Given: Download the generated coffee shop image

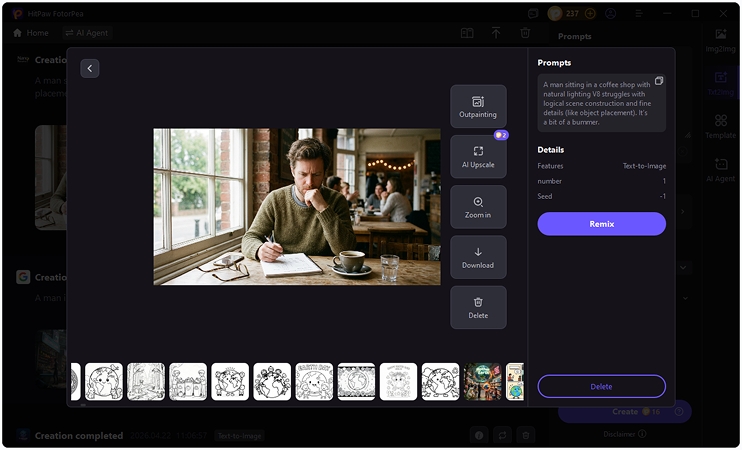Looking at the screenshot, I should point(478,257).
